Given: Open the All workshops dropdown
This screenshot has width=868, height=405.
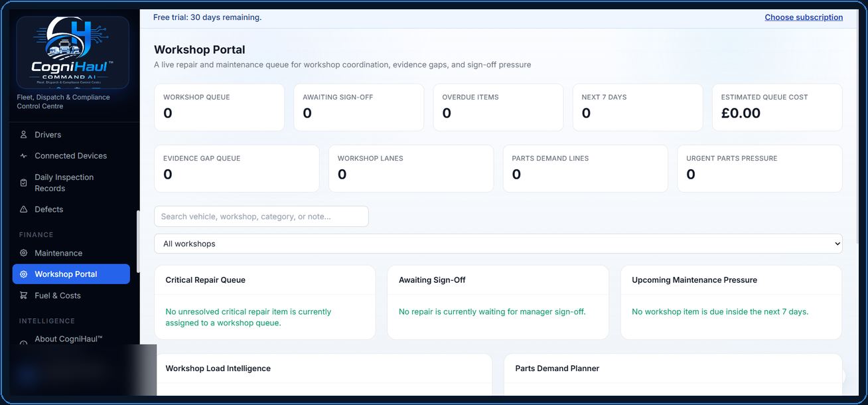Looking at the screenshot, I should (x=498, y=244).
